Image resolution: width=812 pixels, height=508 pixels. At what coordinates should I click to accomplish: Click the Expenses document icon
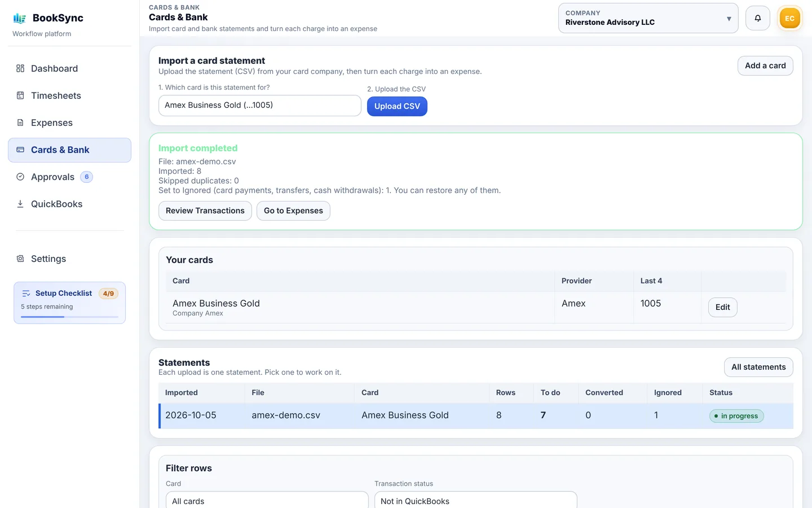coord(20,122)
